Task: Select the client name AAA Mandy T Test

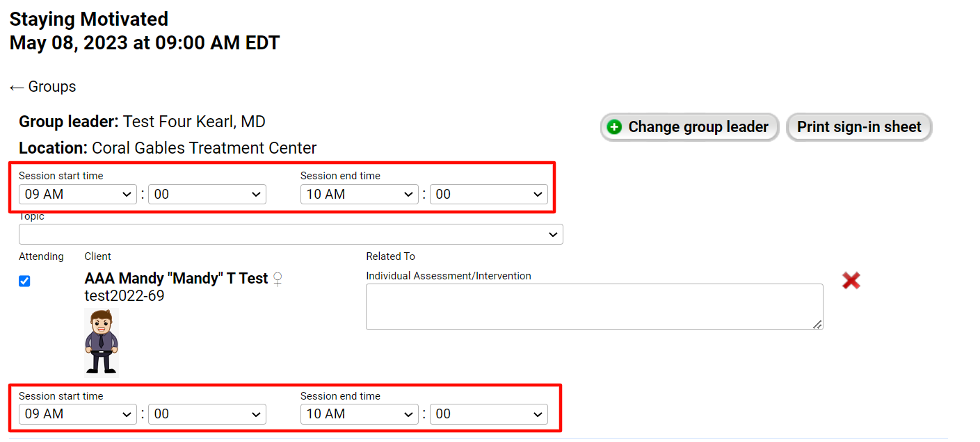Action: click(x=176, y=279)
